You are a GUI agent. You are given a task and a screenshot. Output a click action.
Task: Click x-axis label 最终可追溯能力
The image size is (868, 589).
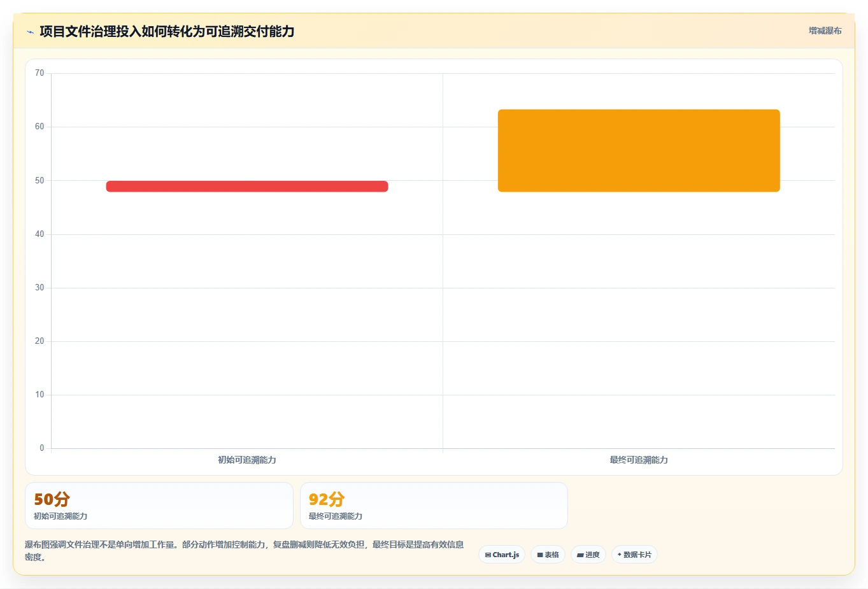(x=639, y=460)
